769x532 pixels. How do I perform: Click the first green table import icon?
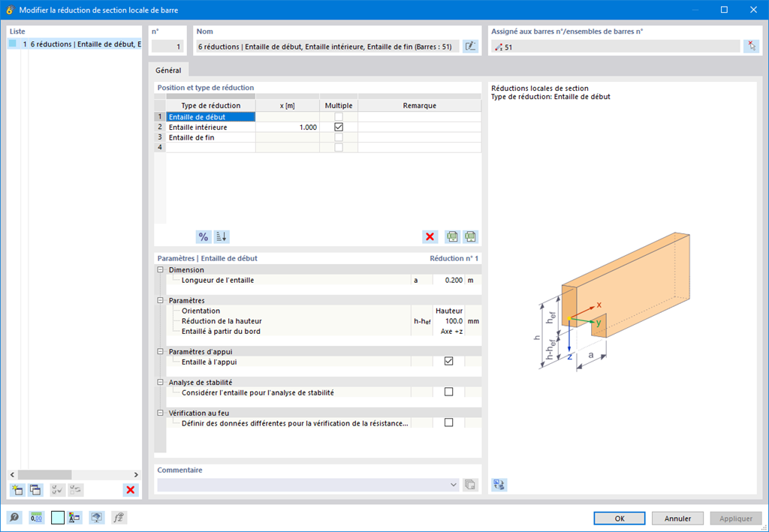pos(452,237)
